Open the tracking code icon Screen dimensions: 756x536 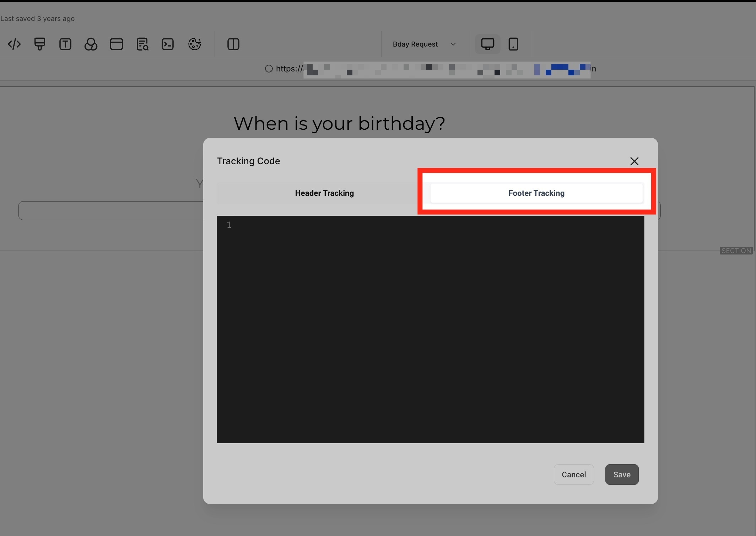pyautogui.click(x=14, y=44)
